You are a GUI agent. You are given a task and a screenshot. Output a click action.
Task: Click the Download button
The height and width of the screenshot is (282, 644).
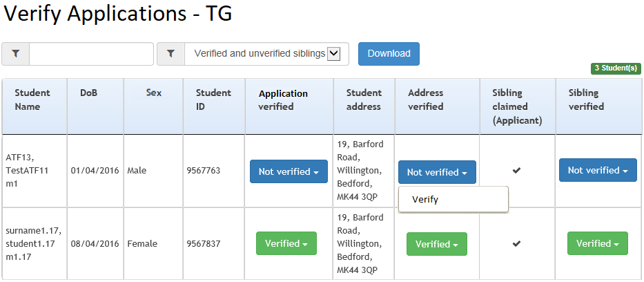389,54
